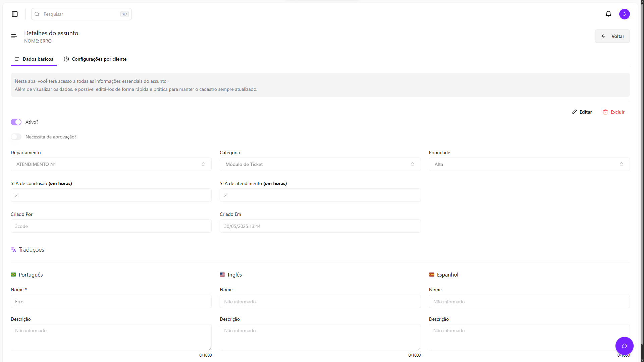Expand the Departamento dropdown
Screen dimensions: 644x362
coord(111,164)
